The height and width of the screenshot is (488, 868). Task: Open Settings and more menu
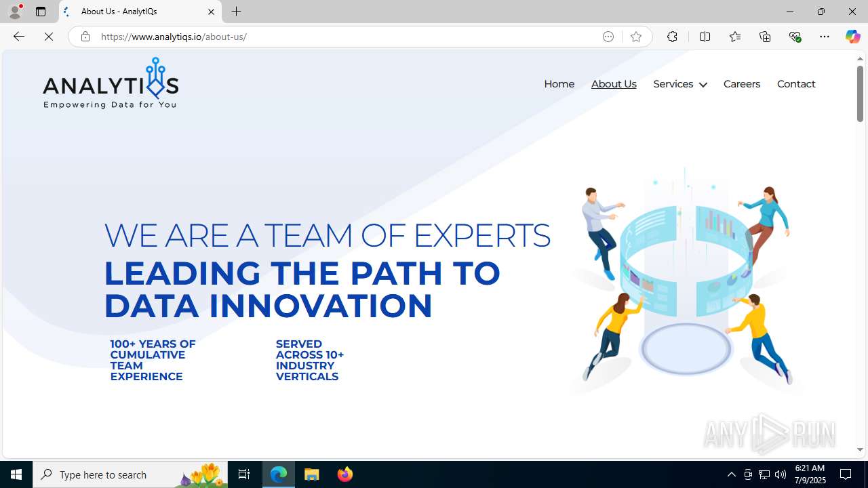coord(825,37)
